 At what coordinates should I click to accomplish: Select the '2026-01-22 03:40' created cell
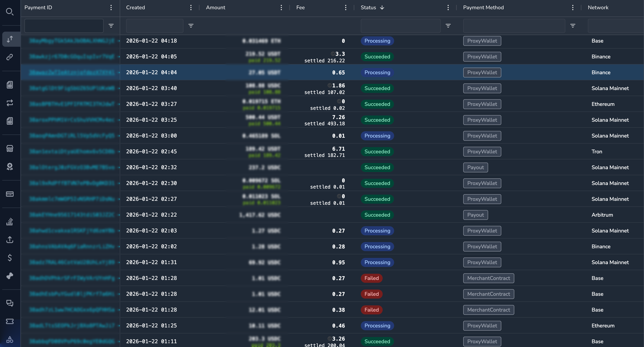point(151,88)
